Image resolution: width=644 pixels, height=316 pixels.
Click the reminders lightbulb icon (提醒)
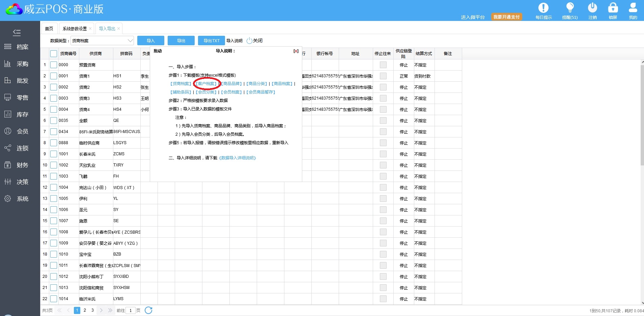[x=570, y=8]
